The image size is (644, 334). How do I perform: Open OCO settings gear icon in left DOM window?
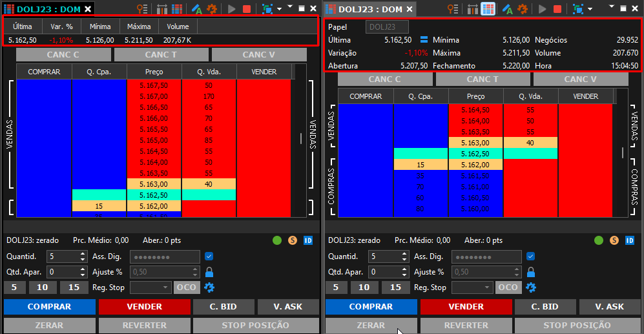point(209,287)
